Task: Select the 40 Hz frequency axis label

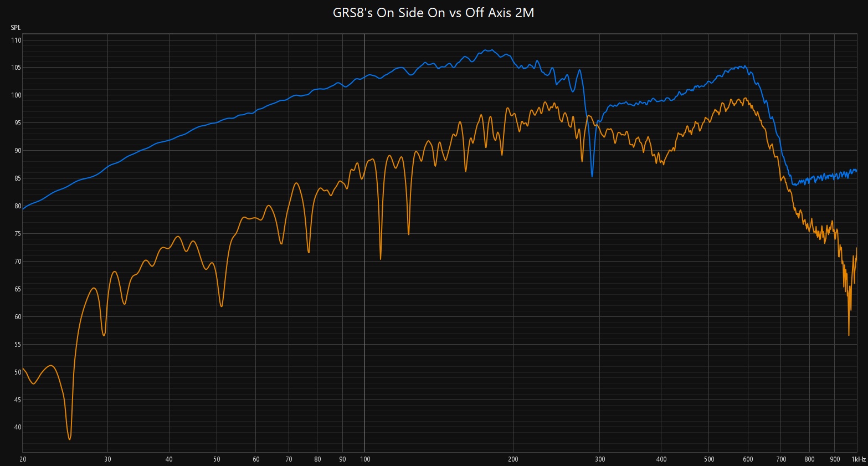Action: tap(169, 459)
